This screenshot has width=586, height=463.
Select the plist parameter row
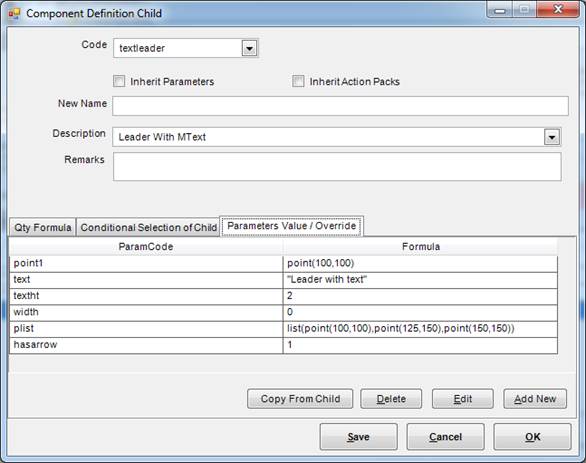point(284,329)
